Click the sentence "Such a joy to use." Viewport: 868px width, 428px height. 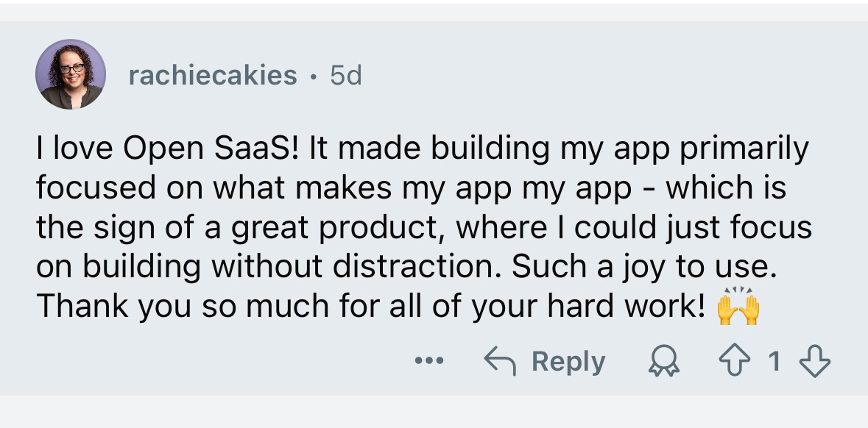(645, 267)
